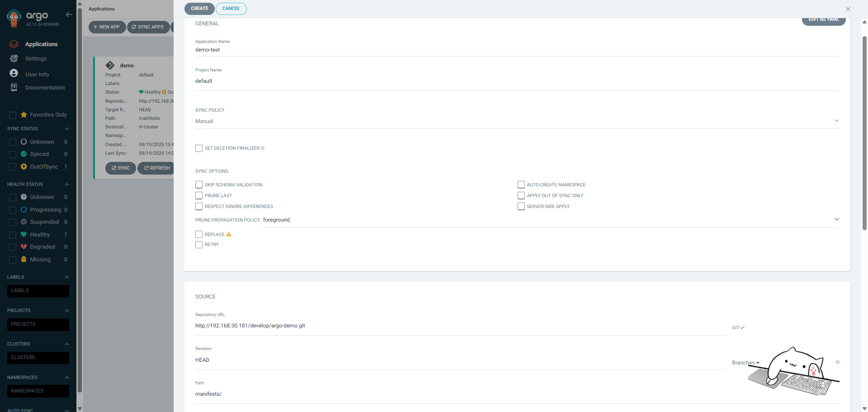Check Set Deletion Finalizer

[199, 148]
